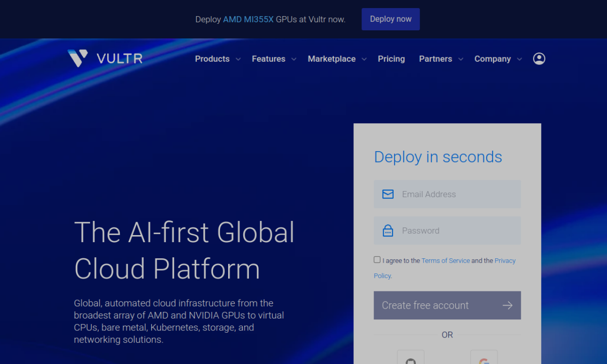The height and width of the screenshot is (364, 607).
Task: Expand the Products dropdown
Action: 212,59
